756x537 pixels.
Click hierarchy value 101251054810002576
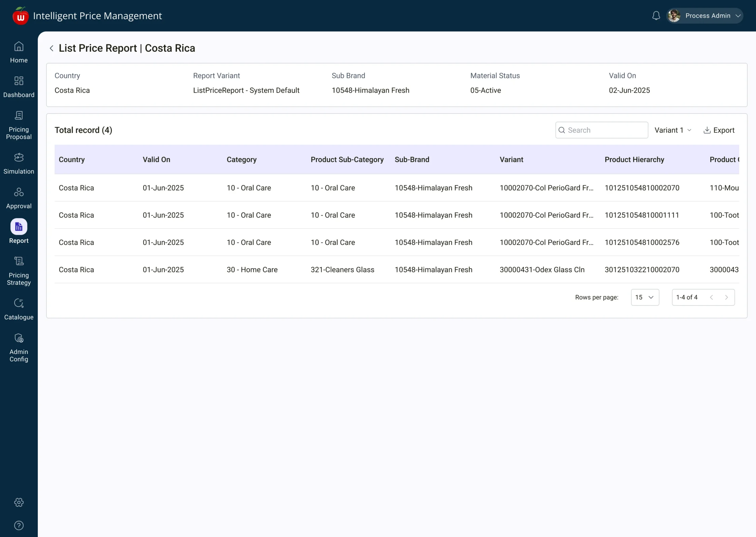point(642,243)
